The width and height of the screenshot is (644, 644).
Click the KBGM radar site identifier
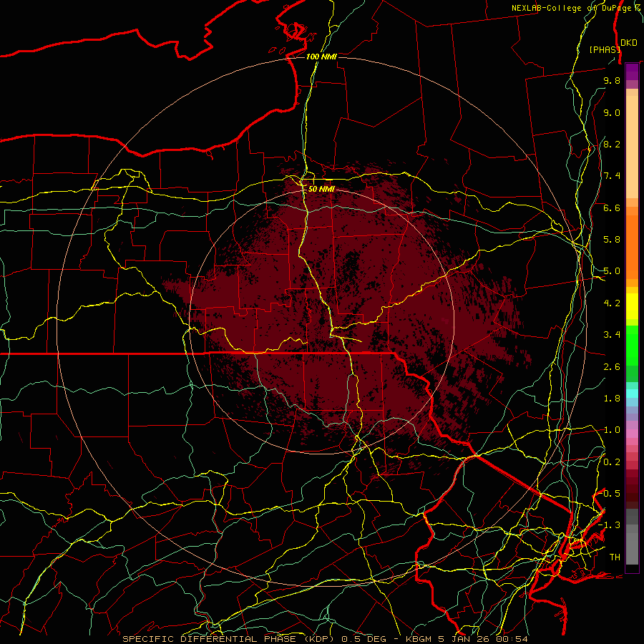pyautogui.click(x=419, y=639)
